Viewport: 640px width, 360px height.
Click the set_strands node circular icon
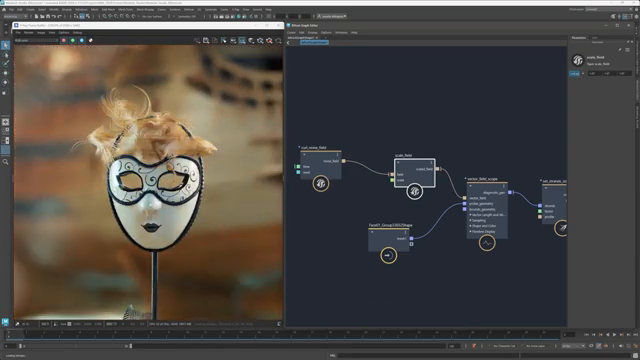(x=562, y=228)
